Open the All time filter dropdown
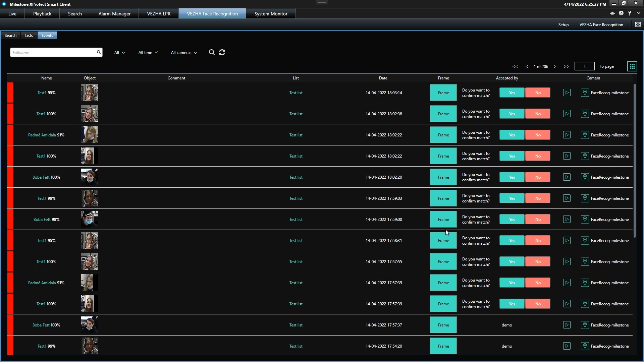Viewport: 644px width, 362px height. pyautogui.click(x=148, y=53)
